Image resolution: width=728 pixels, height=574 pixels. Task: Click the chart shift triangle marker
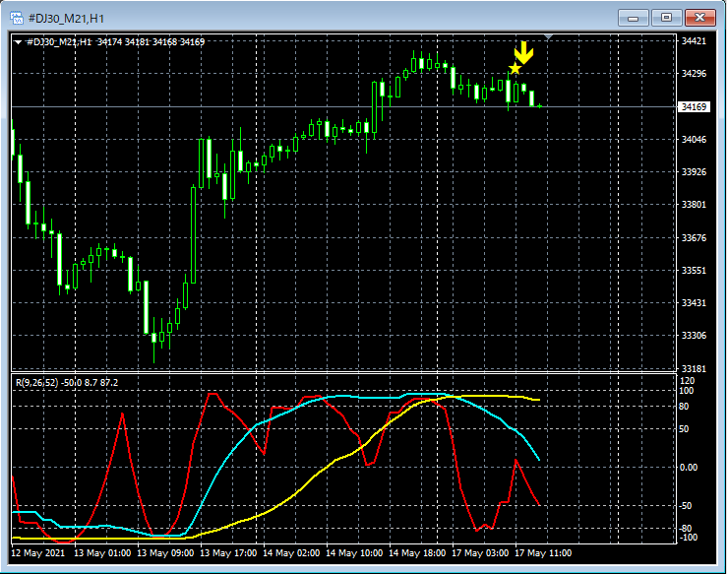(548, 36)
